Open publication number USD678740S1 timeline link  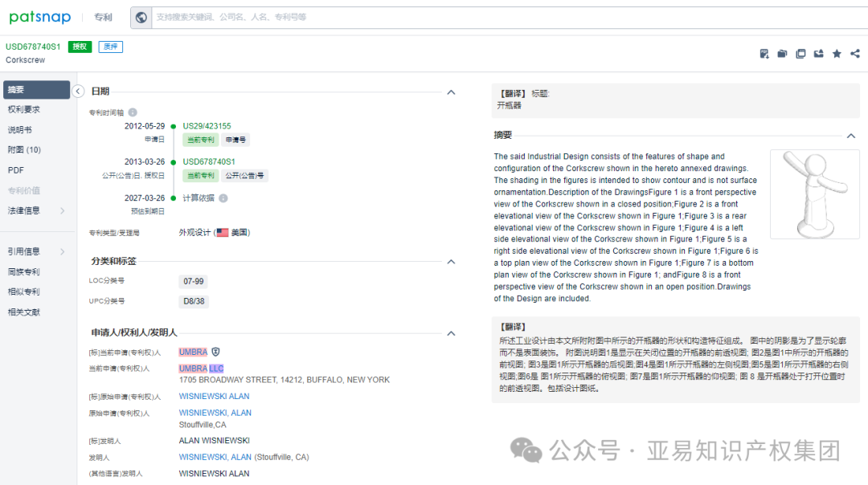(x=209, y=161)
